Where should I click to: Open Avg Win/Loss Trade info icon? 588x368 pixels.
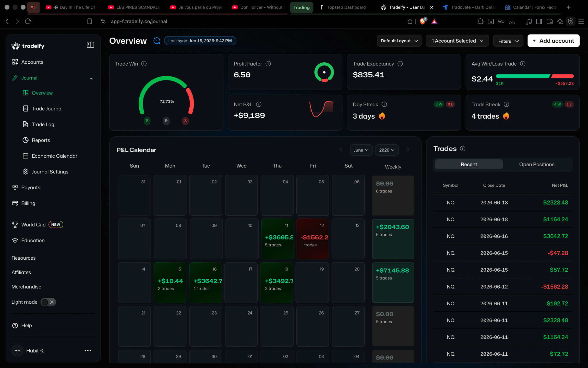coord(523,64)
